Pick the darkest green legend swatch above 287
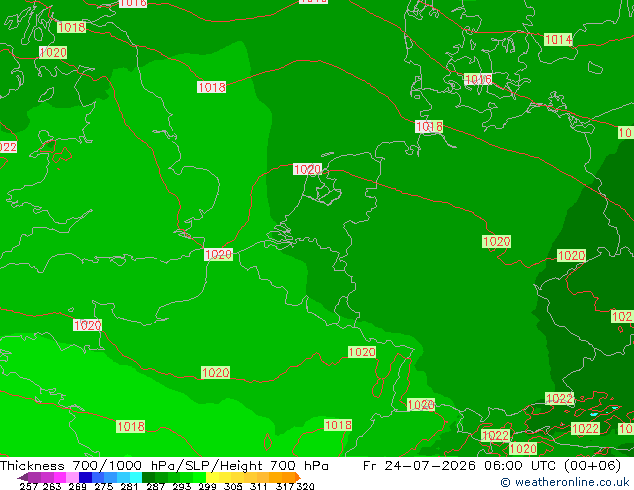The image size is (634, 490). click(x=148, y=477)
